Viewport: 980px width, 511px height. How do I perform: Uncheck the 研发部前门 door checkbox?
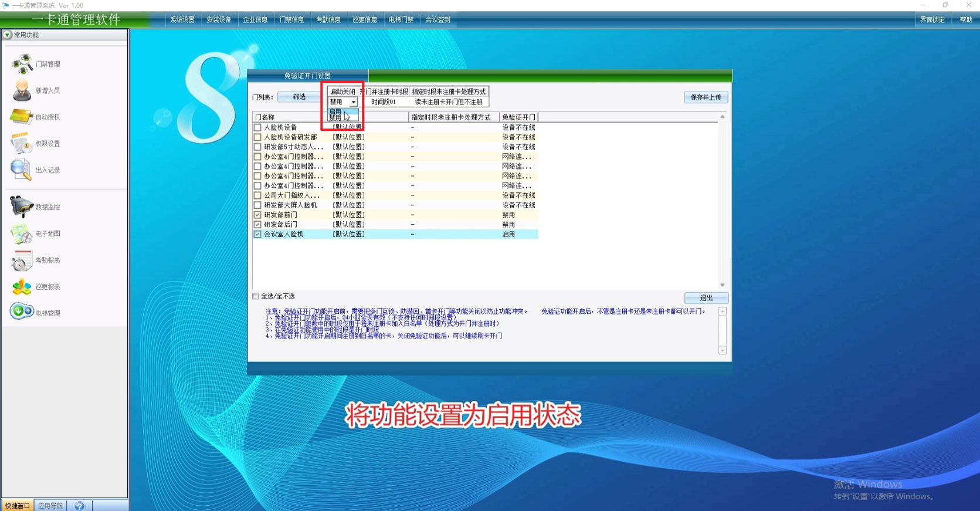257,215
